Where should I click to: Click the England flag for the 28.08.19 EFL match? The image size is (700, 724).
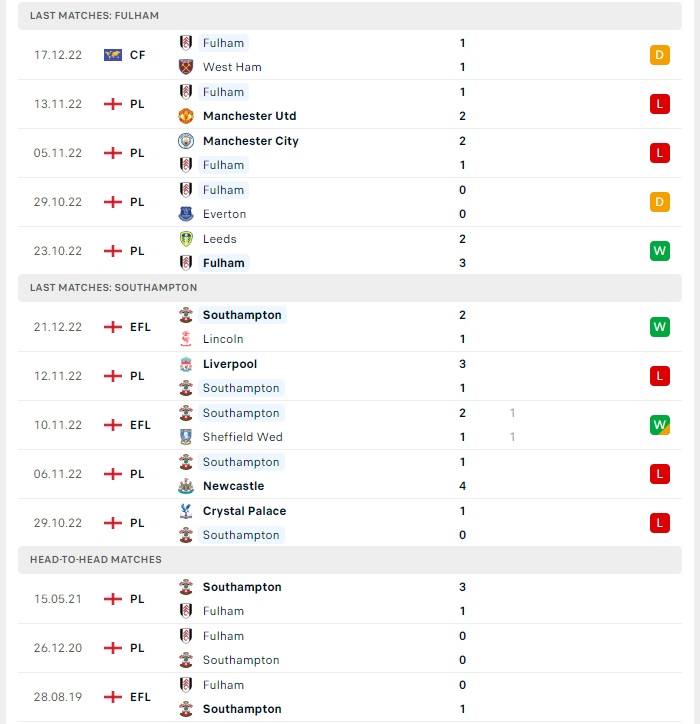pyautogui.click(x=113, y=697)
